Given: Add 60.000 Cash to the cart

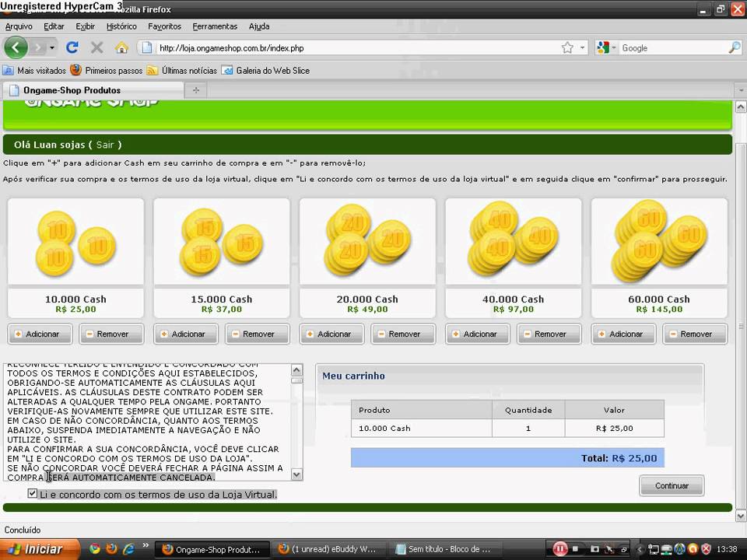Looking at the screenshot, I should 623,334.
